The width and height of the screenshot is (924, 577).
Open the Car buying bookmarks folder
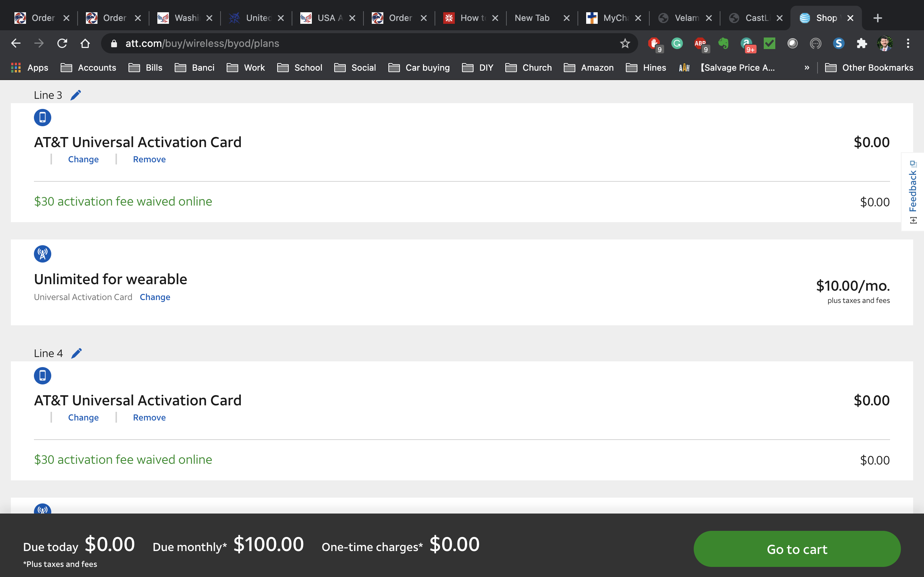pos(419,67)
